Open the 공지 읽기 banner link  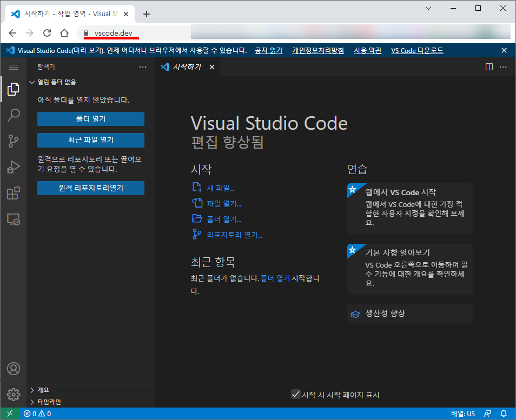pyautogui.click(x=268, y=50)
